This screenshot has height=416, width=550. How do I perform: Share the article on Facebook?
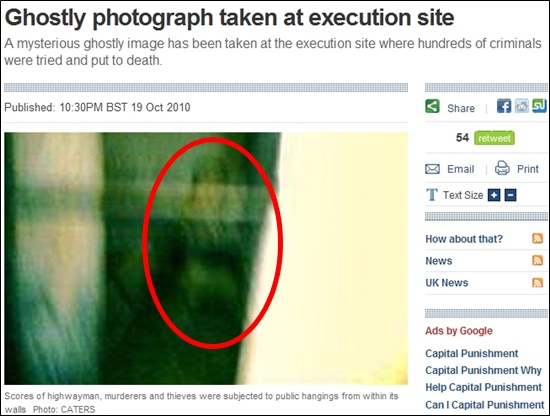(504, 106)
